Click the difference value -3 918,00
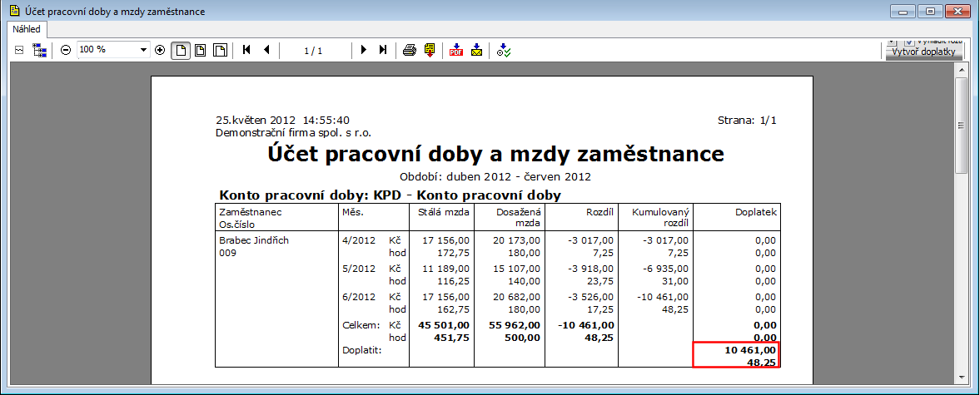The height and width of the screenshot is (395, 980). click(589, 269)
